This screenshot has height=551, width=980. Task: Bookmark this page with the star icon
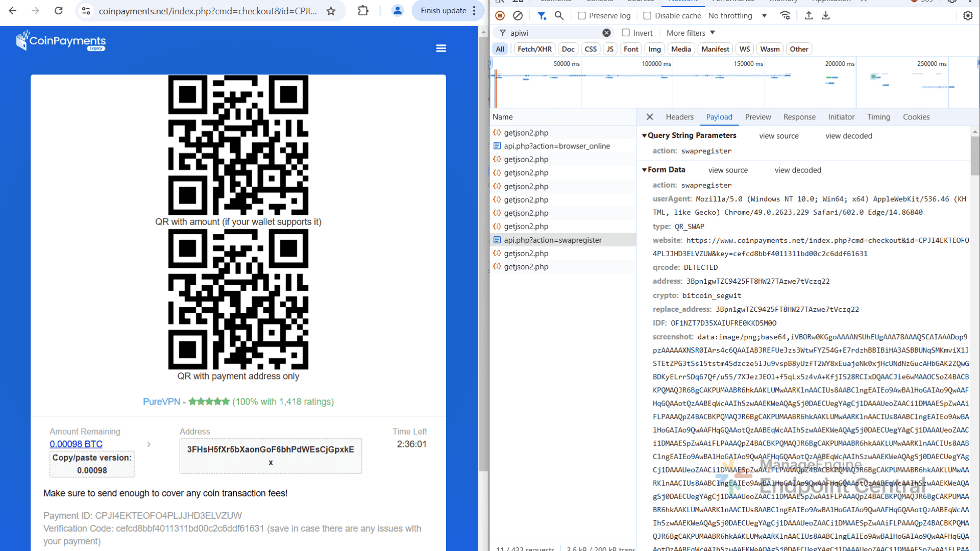click(331, 11)
